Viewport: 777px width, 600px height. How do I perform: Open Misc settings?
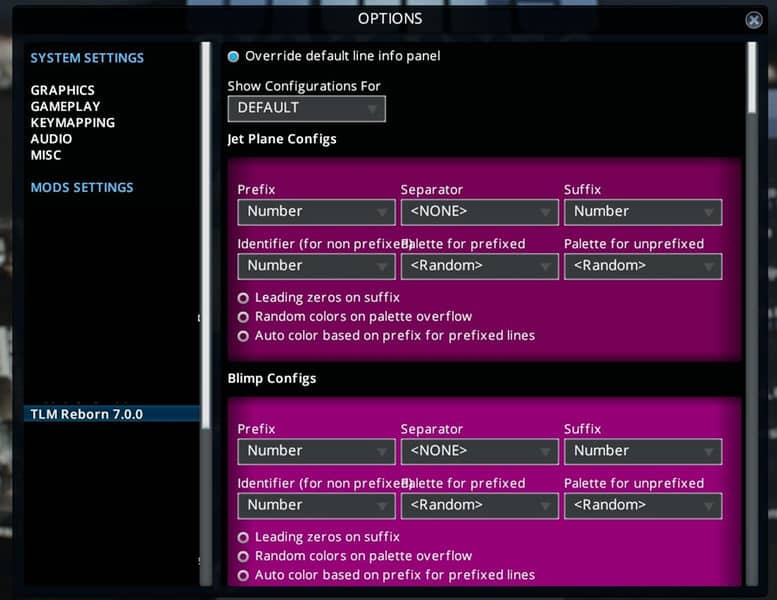[x=45, y=155]
